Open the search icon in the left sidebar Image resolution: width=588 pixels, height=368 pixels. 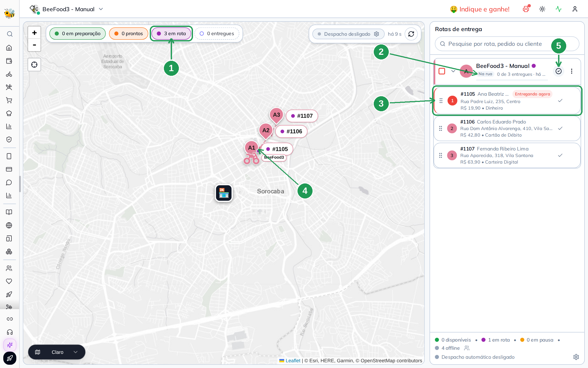[x=10, y=34]
